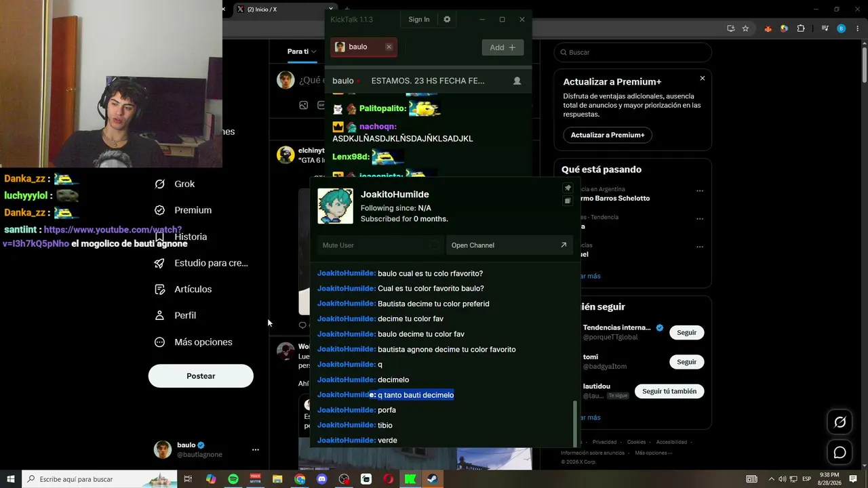The image size is (868, 488).
Task: Click Sign In in KickTalk
Action: [x=419, y=20]
